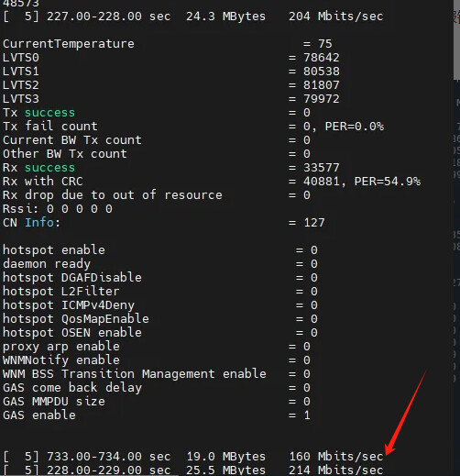This screenshot has height=476, width=460.
Task: Click 'Rx drop due to out of resource'
Action: click(113, 195)
